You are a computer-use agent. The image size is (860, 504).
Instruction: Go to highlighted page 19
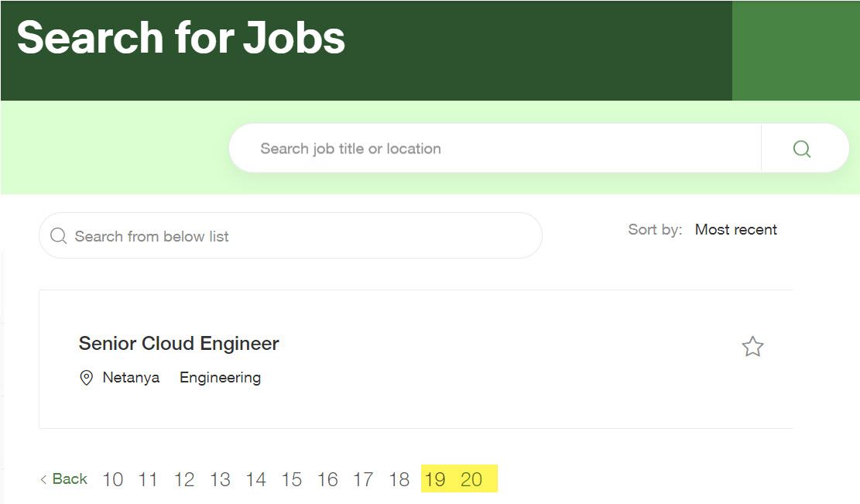click(435, 480)
